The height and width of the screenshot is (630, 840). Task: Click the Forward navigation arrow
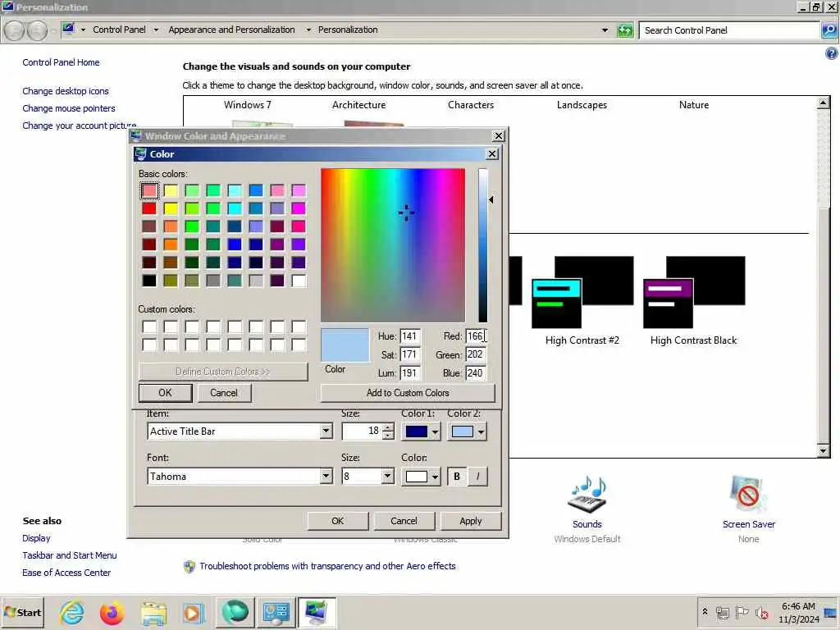[37, 30]
